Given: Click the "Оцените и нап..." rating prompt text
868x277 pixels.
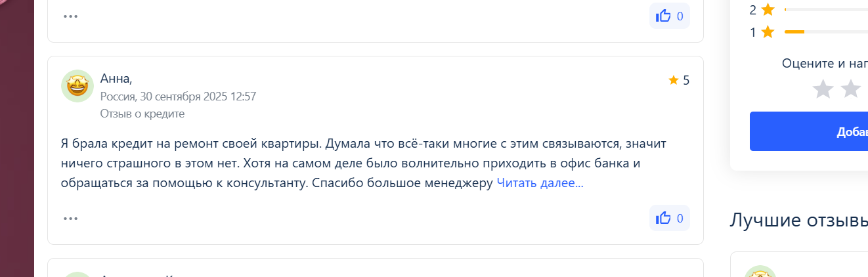Looking at the screenshot, I should click(825, 63).
